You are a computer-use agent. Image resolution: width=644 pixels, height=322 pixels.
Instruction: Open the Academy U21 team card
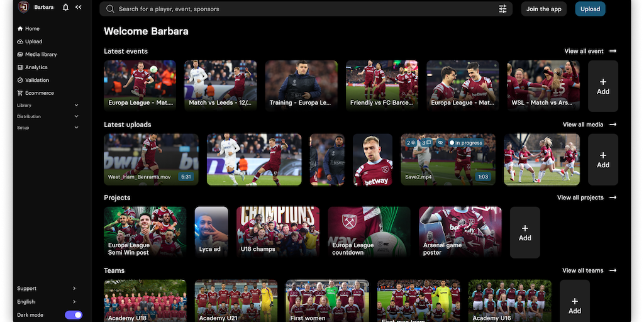point(236,301)
